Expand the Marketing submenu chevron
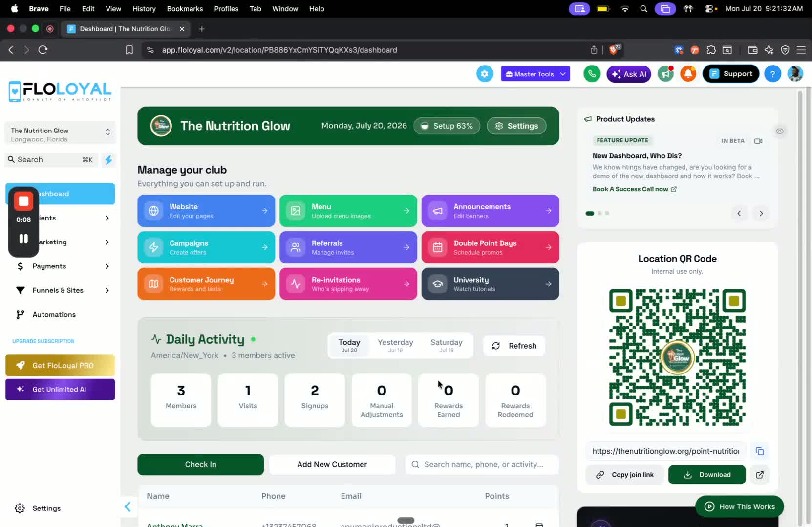812x527 pixels. pos(107,242)
